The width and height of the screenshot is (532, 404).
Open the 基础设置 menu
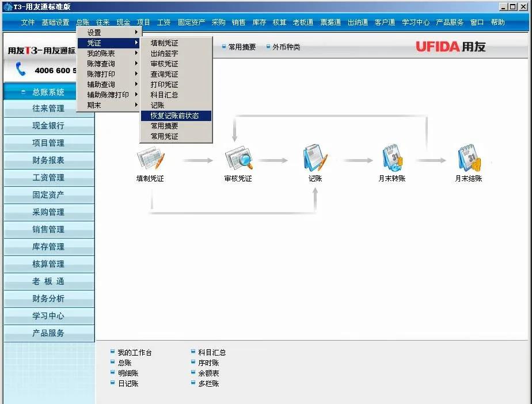[x=55, y=22]
